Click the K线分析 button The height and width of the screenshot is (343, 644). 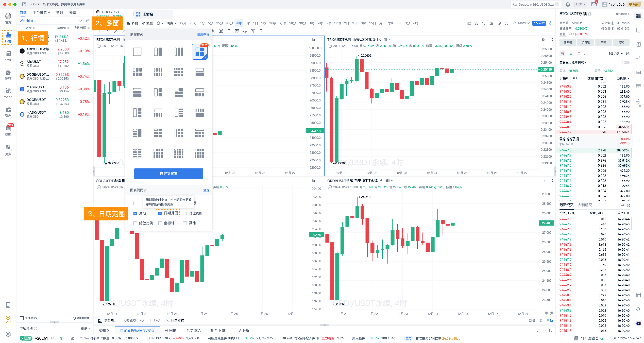539,23
